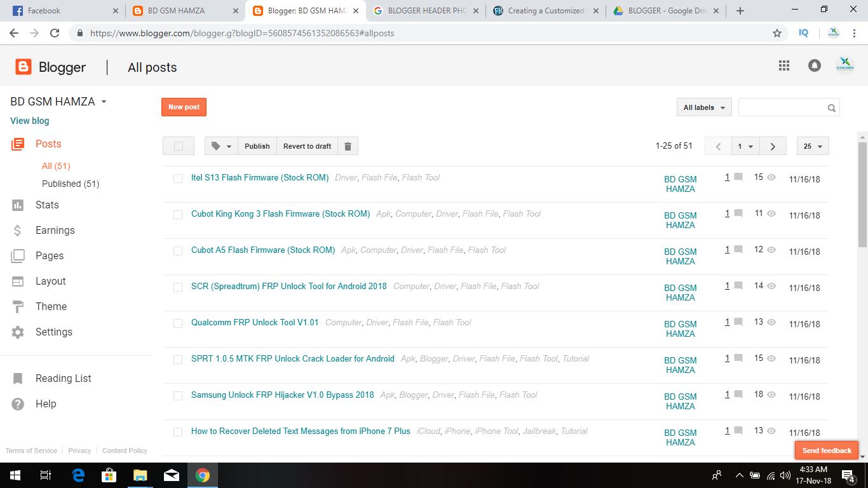Expand the BD GSM HAMZA blog switcher
This screenshot has width=868, height=488.
point(104,102)
